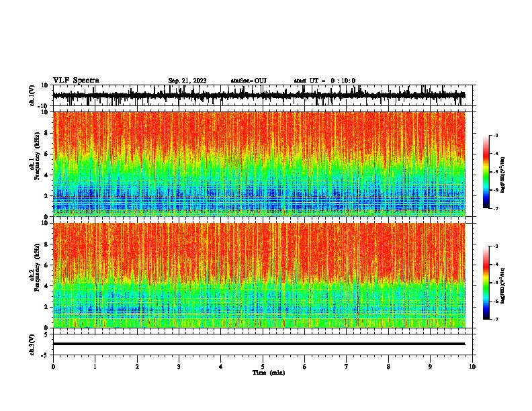Select the "Time (min)" axis label
The image size is (532, 411).
click(269, 373)
